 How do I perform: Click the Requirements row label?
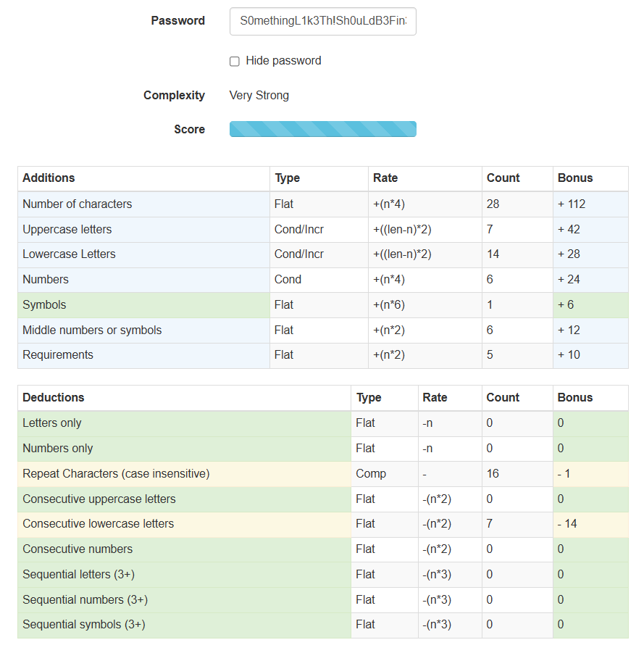tap(58, 355)
